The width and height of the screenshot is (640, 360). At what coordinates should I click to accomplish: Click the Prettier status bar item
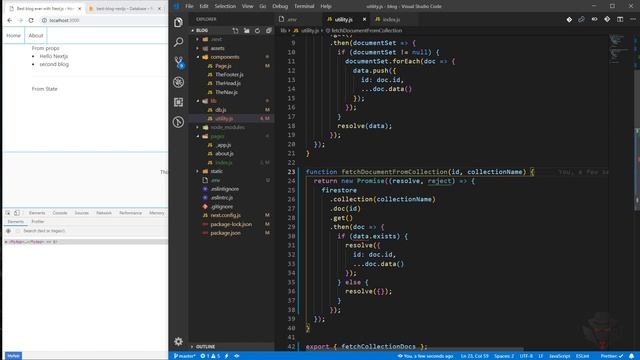tap(611, 356)
